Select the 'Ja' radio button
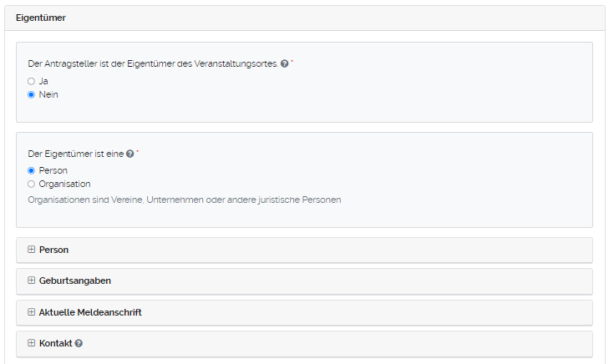The image size is (609, 364). pyautogui.click(x=31, y=81)
